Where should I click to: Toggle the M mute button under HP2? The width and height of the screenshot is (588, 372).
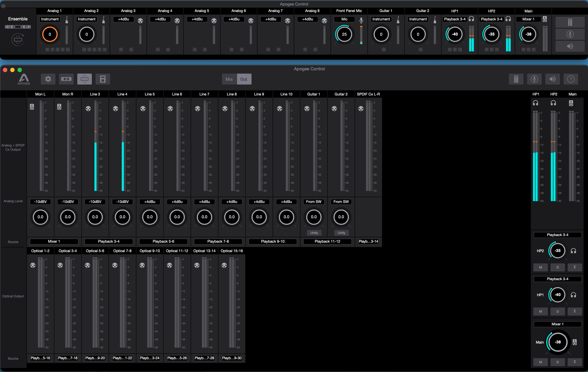(540, 267)
